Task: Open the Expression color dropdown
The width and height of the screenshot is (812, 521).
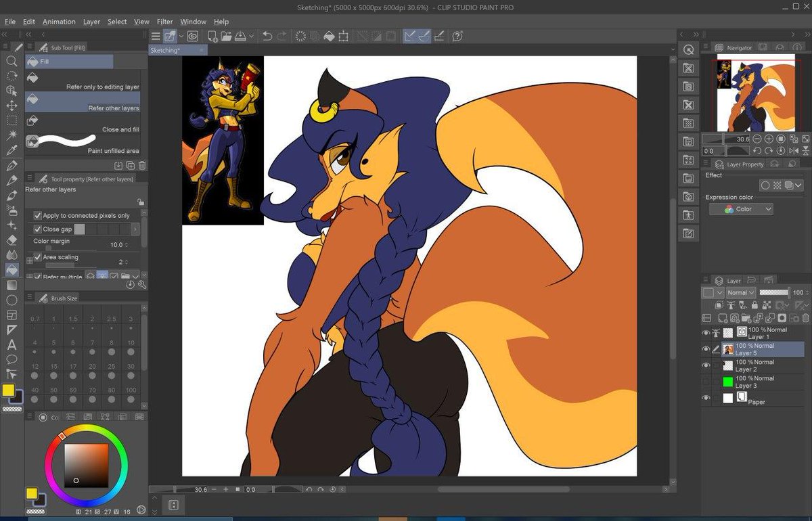Action: click(x=741, y=209)
